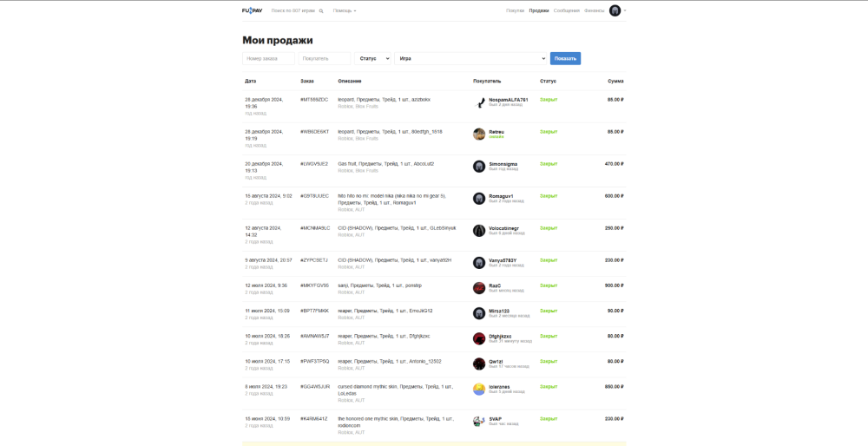Click buyer name Mirsa123

click(499, 311)
